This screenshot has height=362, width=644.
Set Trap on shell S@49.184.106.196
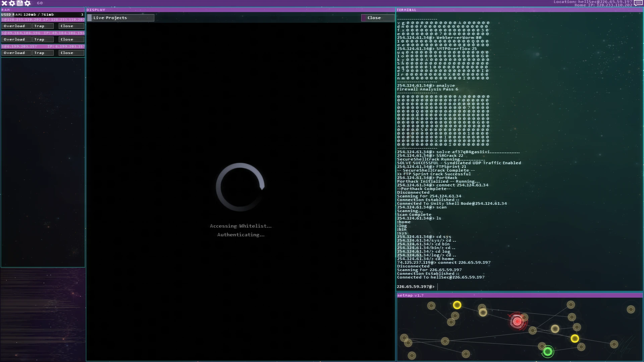coord(43,40)
